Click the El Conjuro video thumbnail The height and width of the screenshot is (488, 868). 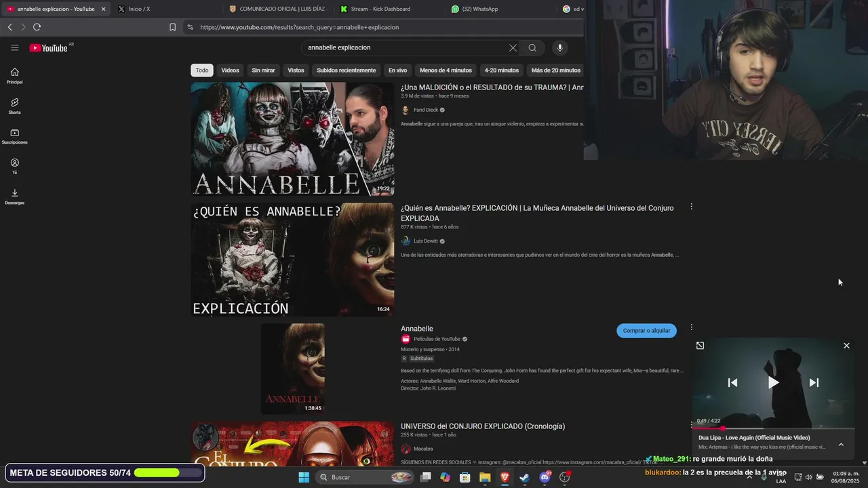(292, 444)
